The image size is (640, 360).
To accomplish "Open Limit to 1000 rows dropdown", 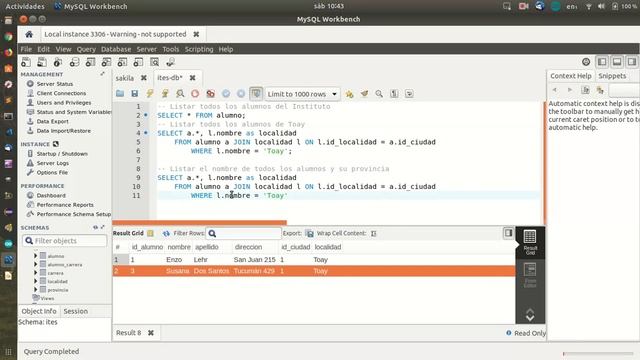I will point(302,94).
